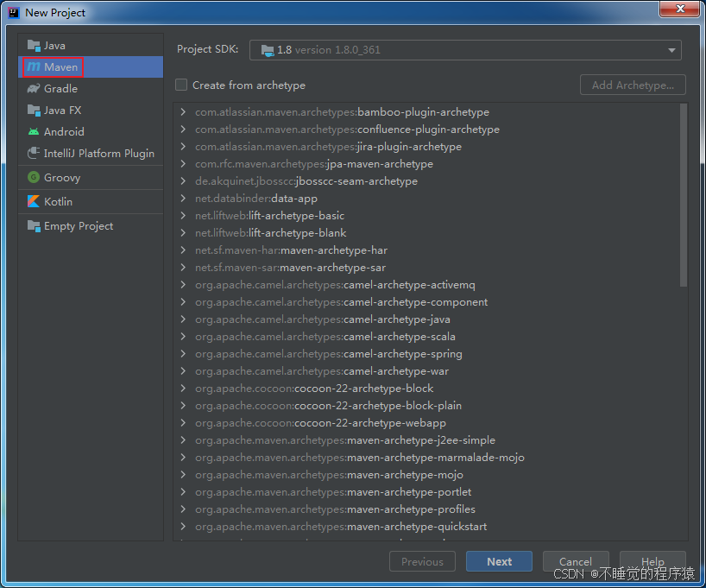Select camel-archetype-spring row text
The width and height of the screenshot is (706, 588).
tap(329, 354)
